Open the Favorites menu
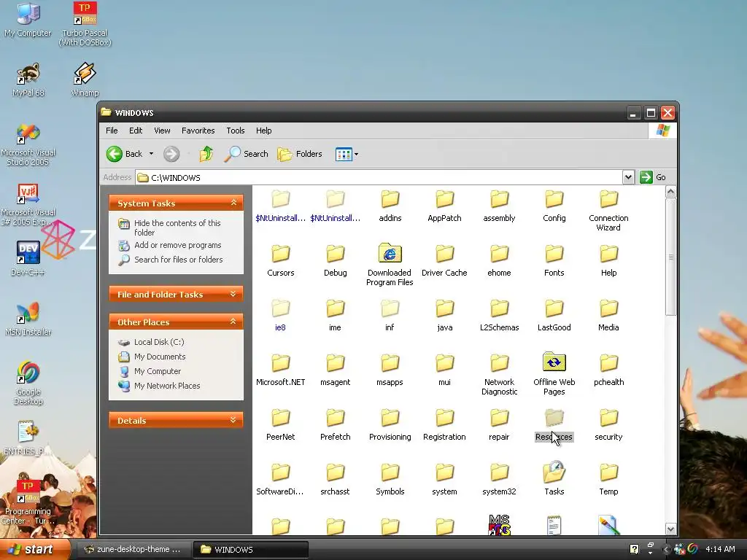 [198, 131]
